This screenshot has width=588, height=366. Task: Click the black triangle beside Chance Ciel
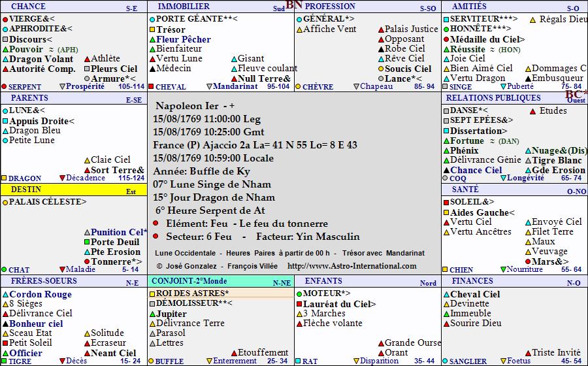446,171
